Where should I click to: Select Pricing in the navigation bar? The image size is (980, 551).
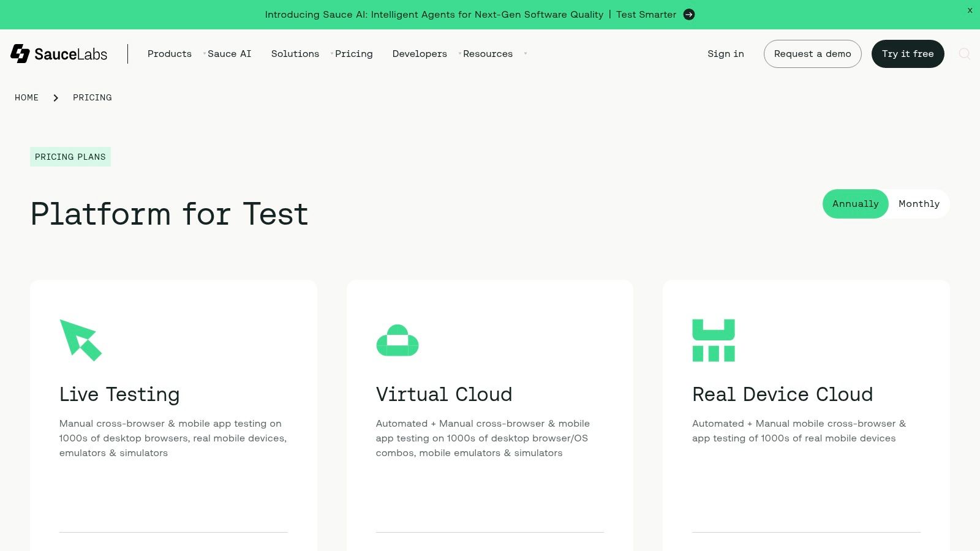(x=354, y=54)
